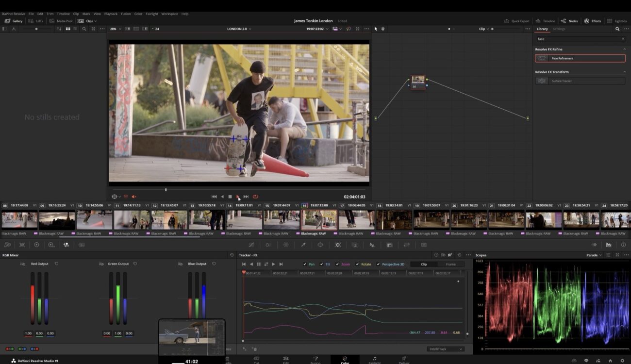Stop viewer playback
631x364 pixels.
(230, 197)
